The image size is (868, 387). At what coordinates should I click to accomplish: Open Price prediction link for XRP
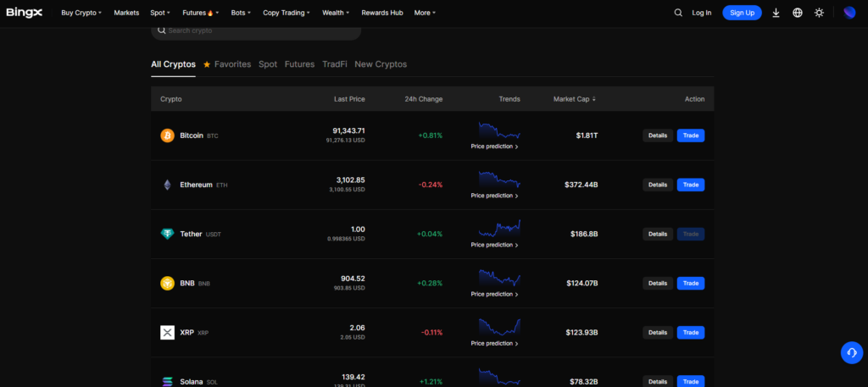[x=495, y=343]
